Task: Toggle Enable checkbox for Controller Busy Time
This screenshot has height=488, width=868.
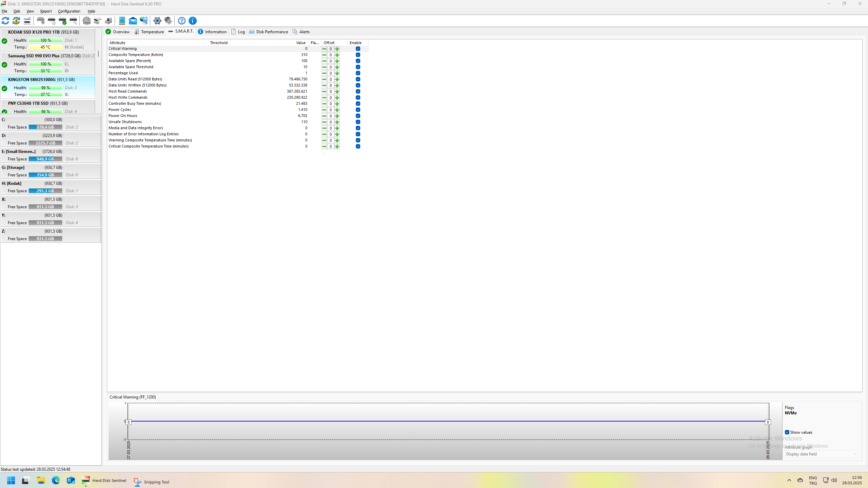Action: (358, 104)
